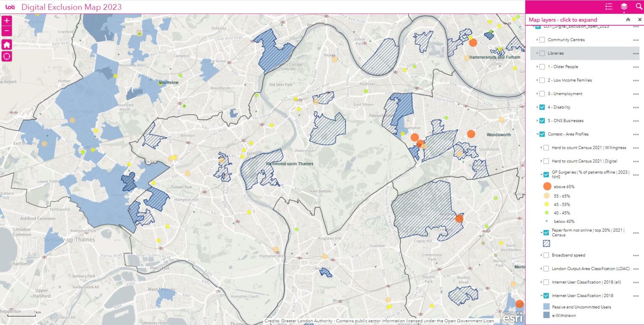Screen dimensions: 644x325
Task: Open options menu for 1 - Older People
Action: 636,67
